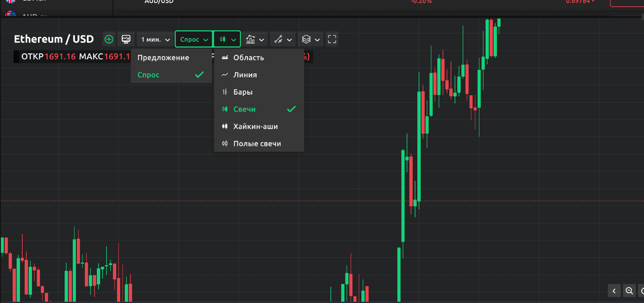Viewport: 644px width, 303px height.
Task: Select the checked Спрос price option
Action: [171, 75]
